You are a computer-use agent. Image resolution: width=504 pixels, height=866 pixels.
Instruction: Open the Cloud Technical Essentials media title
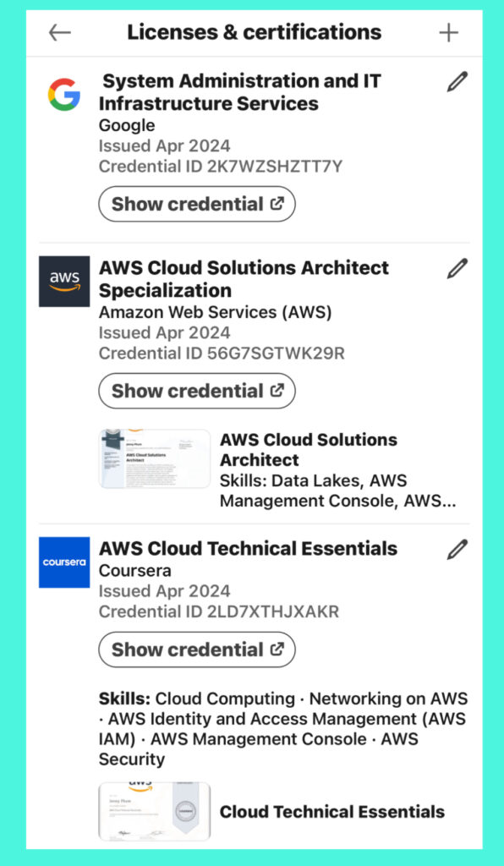tap(332, 811)
